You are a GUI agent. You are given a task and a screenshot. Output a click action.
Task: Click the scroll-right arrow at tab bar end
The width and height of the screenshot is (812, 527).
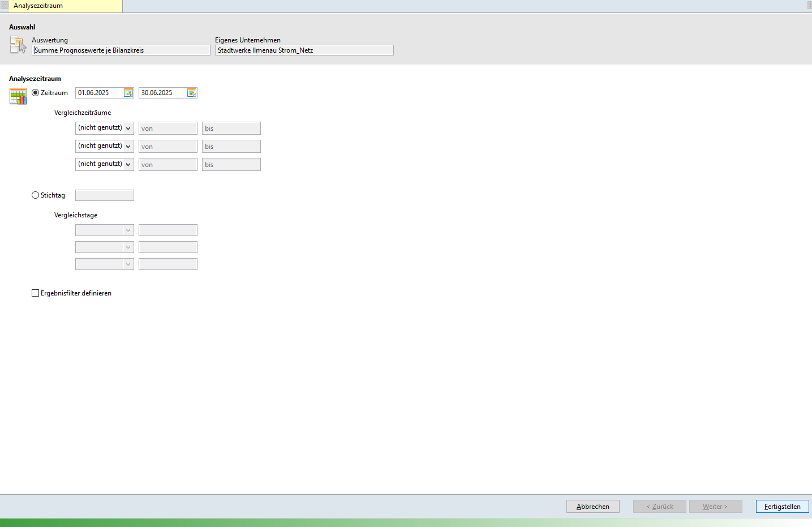[x=809, y=6]
